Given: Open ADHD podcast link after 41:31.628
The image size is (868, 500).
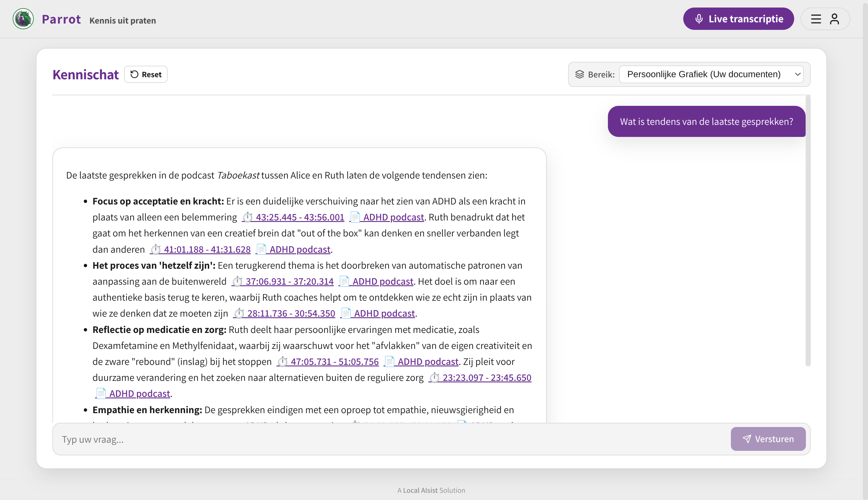Looking at the screenshot, I should [294, 249].
